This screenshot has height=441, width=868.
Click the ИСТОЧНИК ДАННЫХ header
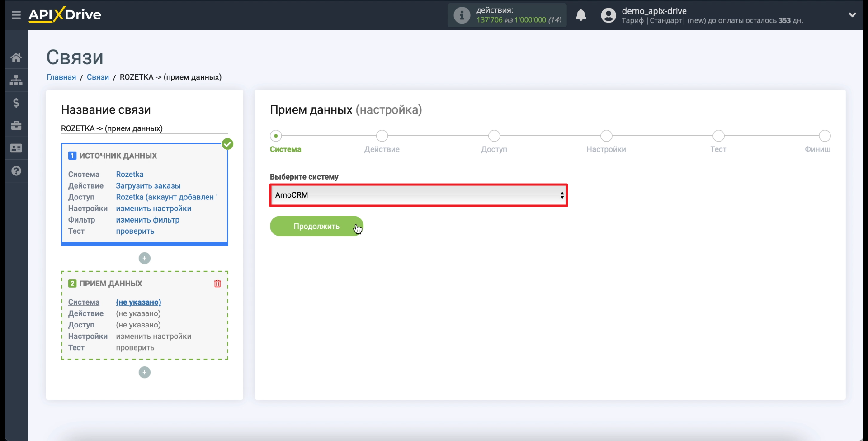[x=118, y=156]
